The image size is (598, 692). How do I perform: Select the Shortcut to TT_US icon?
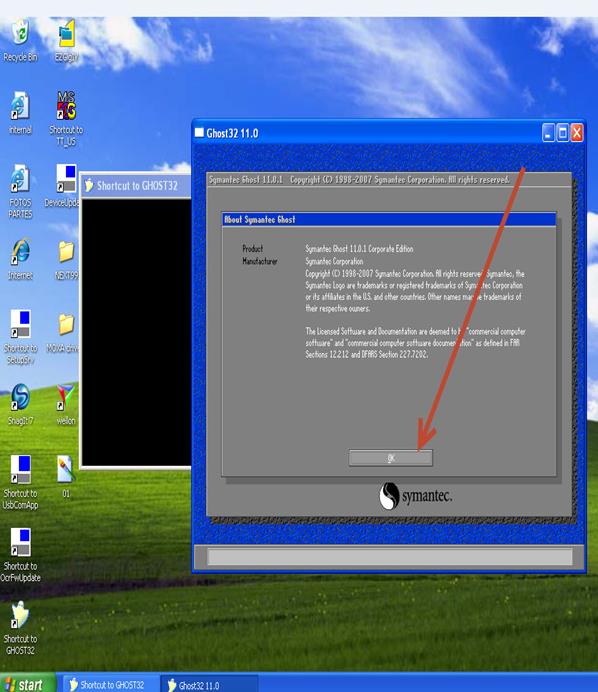tap(66, 118)
